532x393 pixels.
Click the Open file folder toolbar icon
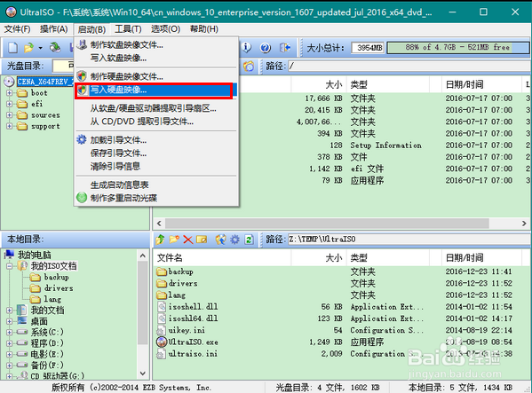[28, 48]
